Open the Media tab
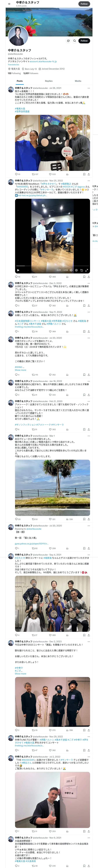 pos(78,81)
